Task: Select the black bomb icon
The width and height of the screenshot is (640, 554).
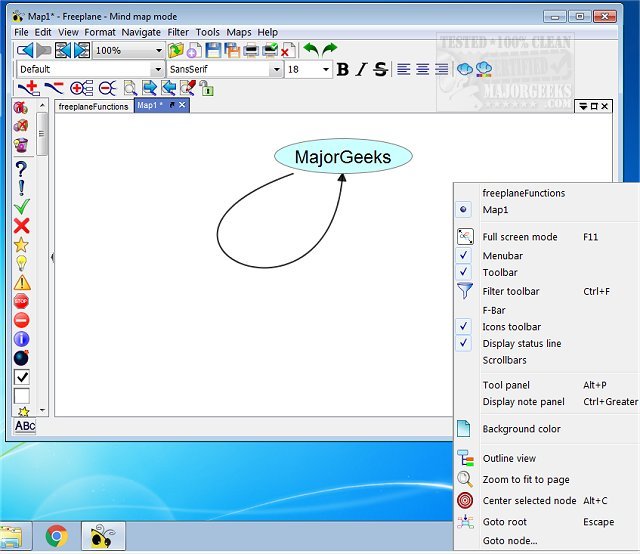Action: [21, 358]
